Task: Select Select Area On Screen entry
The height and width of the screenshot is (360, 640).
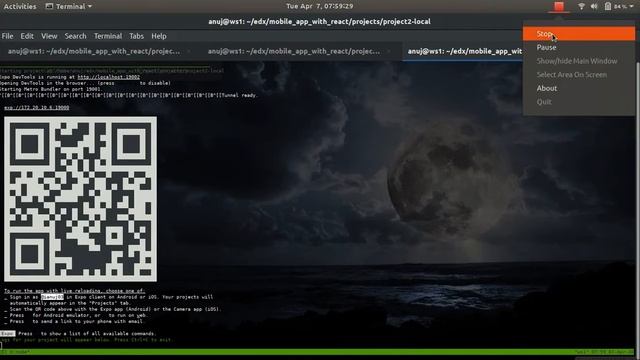Action: pos(579,74)
